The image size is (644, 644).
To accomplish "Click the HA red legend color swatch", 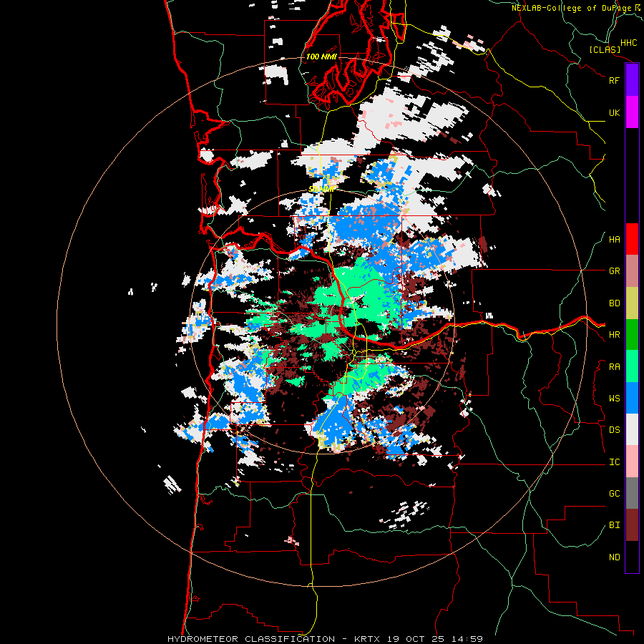I will point(632,239).
